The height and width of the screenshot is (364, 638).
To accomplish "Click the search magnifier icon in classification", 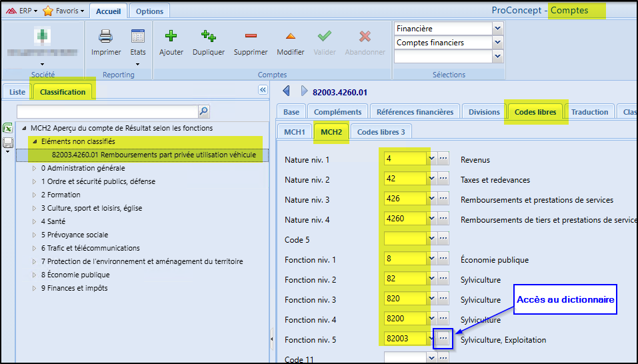I will (204, 111).
